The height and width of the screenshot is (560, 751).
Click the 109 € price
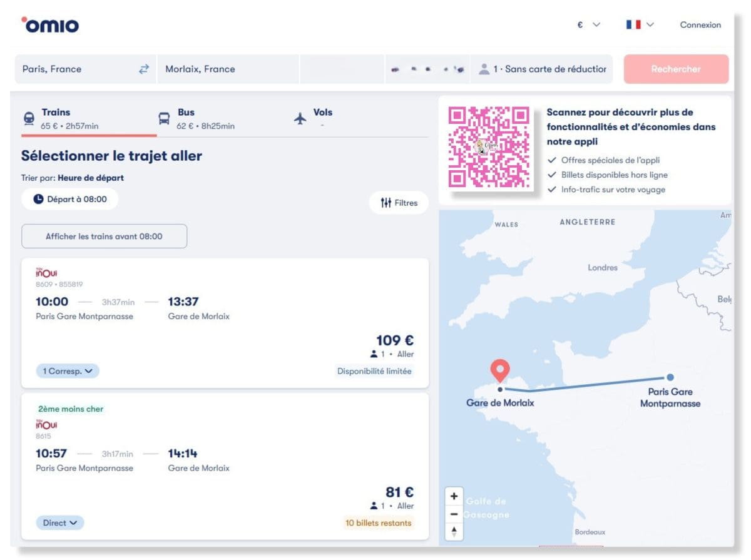[395, 340]
